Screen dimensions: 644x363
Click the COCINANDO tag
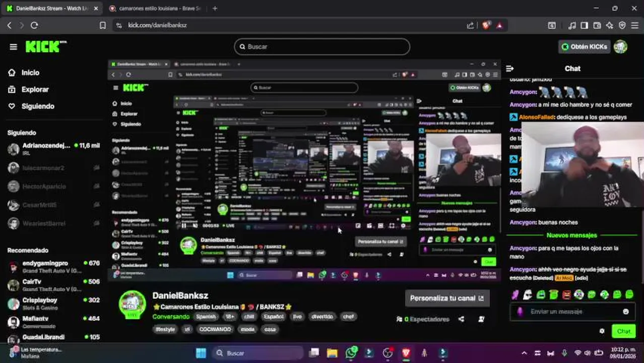click(215, 329)
